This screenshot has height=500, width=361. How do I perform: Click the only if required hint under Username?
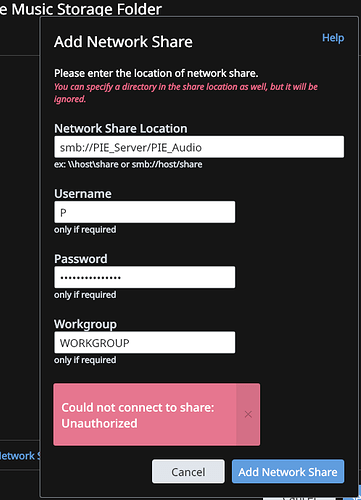click(85, 230)
